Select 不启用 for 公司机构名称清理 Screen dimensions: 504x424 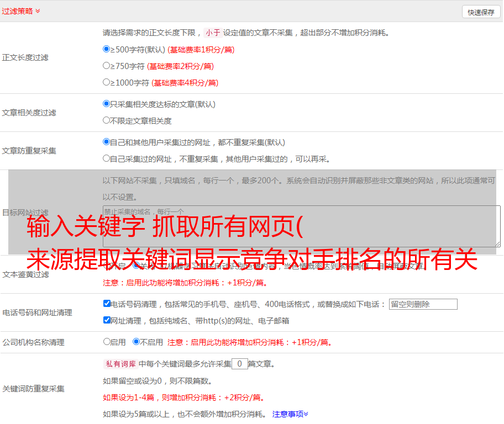tap(136, 342)
